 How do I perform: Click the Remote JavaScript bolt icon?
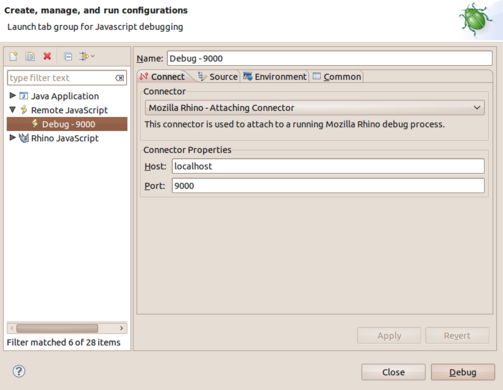[24, 110]
